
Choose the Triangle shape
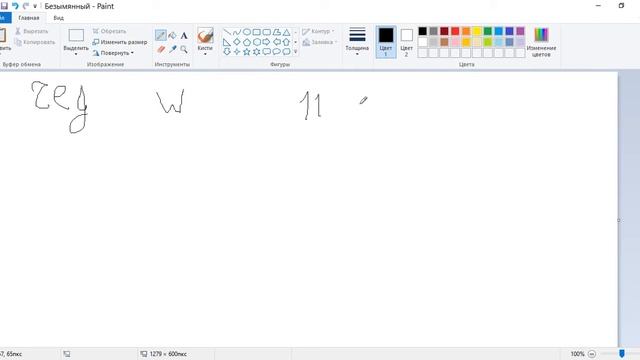click(x=287, y=32)
